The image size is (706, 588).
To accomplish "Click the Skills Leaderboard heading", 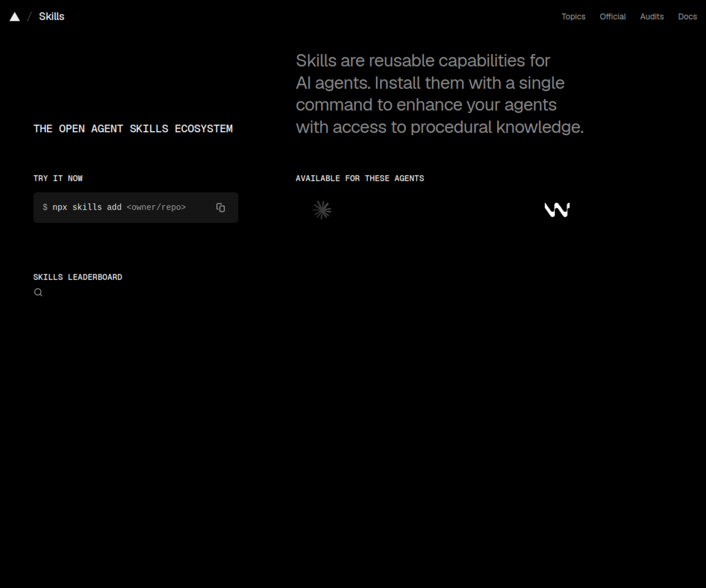I will point(78,277).
